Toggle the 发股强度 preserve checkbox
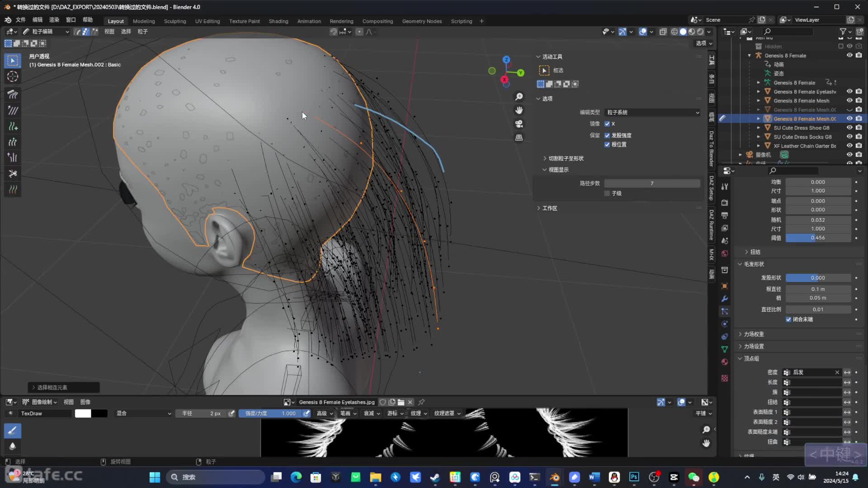Viewport: 868px width, 488px height. click(607, 136)
